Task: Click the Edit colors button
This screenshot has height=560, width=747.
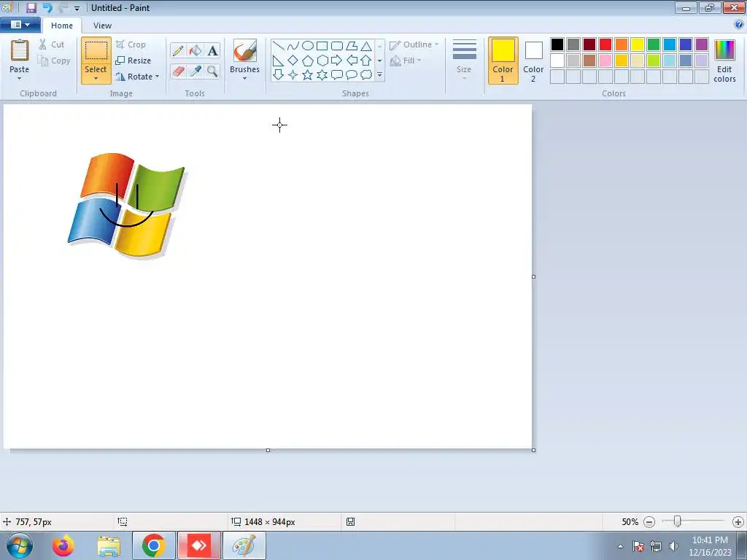Action: 724,61
